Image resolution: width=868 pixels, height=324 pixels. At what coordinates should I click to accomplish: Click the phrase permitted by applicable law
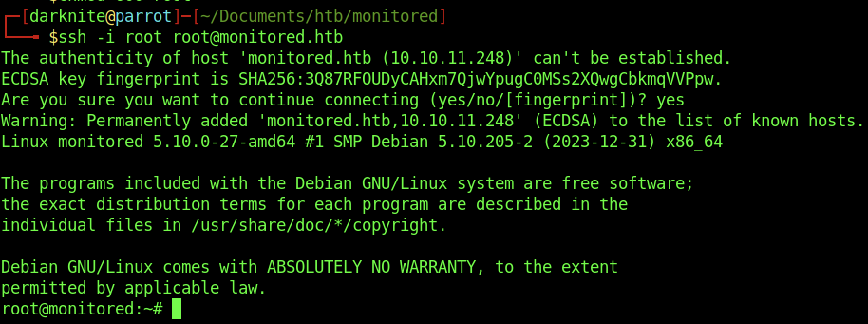point(133,288)
